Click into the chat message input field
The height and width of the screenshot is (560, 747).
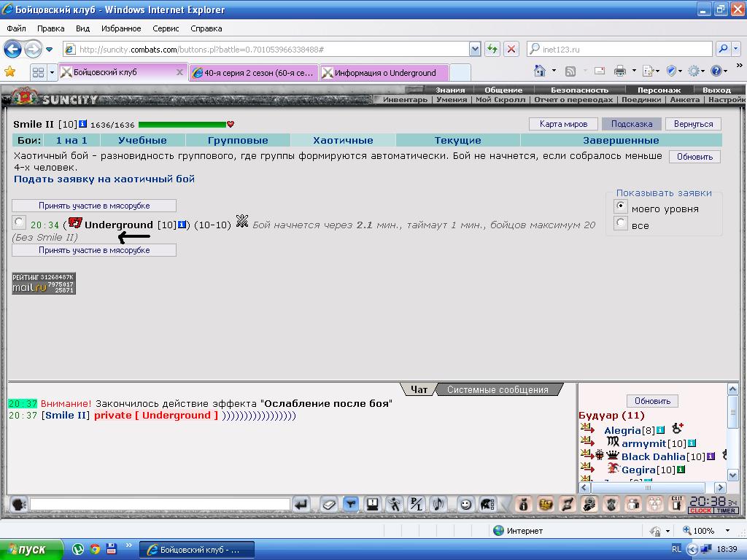coord(160,504)
